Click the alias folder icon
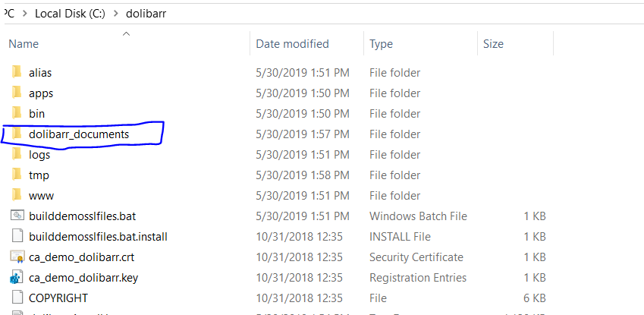This screenshot has height=315, width=644. [17, 73]
